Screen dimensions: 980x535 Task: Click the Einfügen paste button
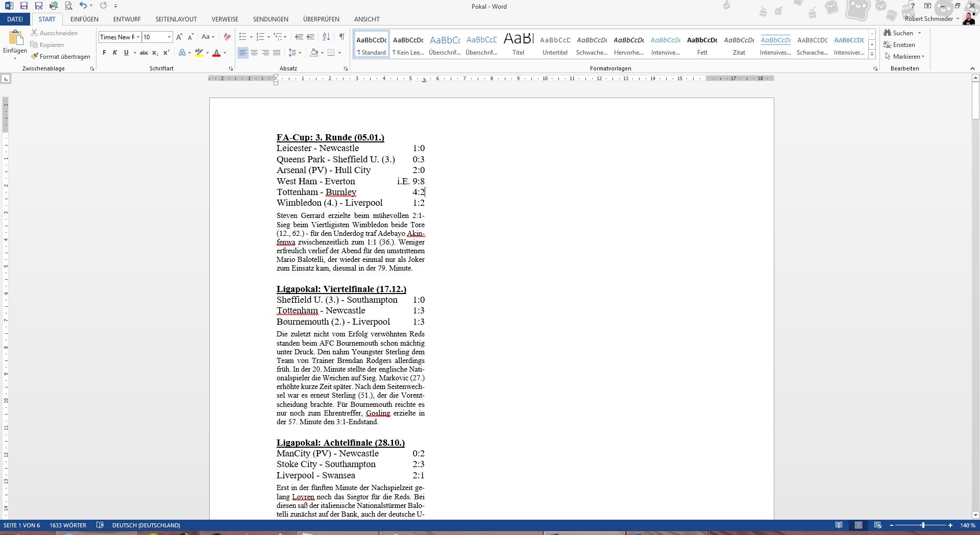click(x=15, y=44)
